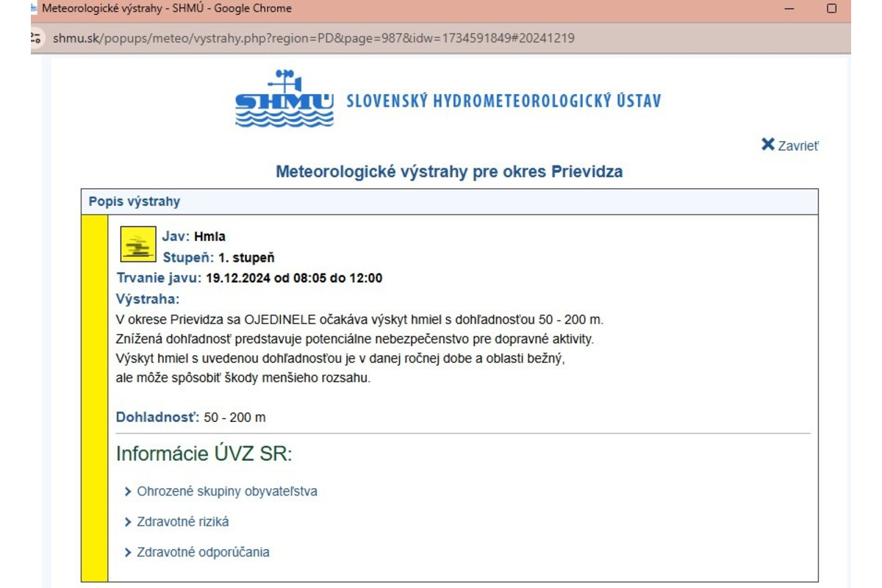The width and height of the screenshot is (882, 588).
Task: Click the SHMÚ logo
Action: coord(283,99)
